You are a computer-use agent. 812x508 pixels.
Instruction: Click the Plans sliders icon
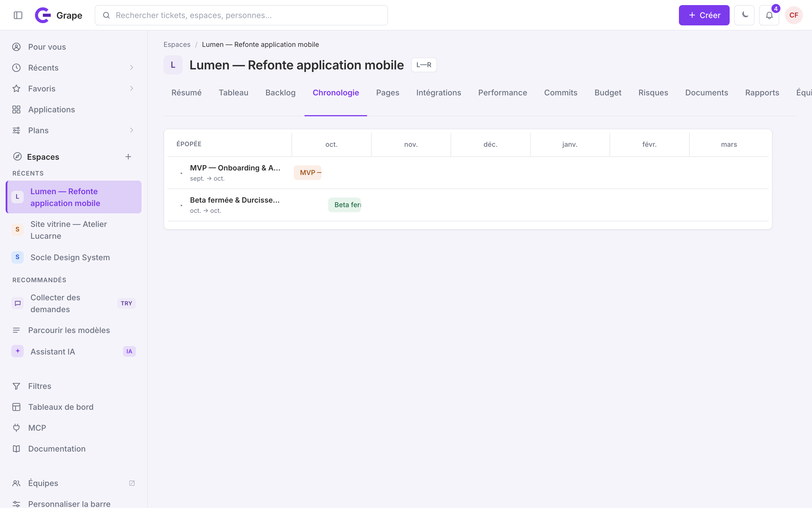(x=16, y=130)
